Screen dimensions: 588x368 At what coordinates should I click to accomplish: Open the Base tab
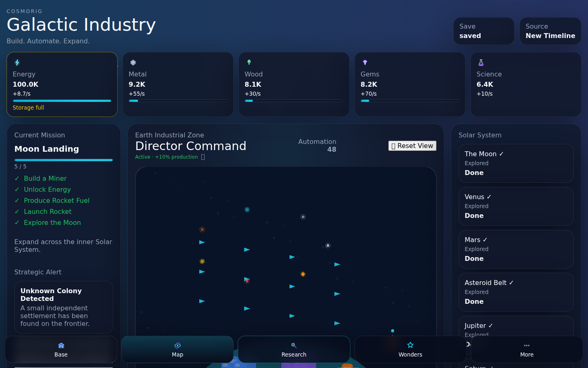(61, 350)
